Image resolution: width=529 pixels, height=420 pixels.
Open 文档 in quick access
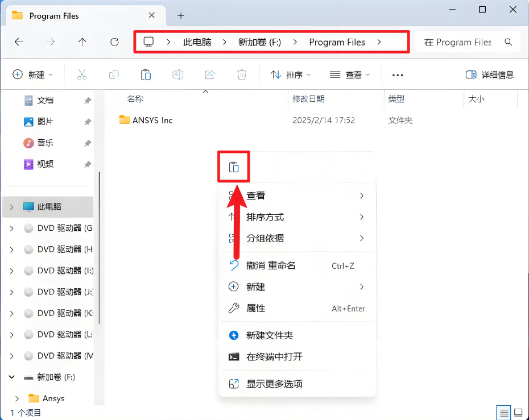(45, 101)
